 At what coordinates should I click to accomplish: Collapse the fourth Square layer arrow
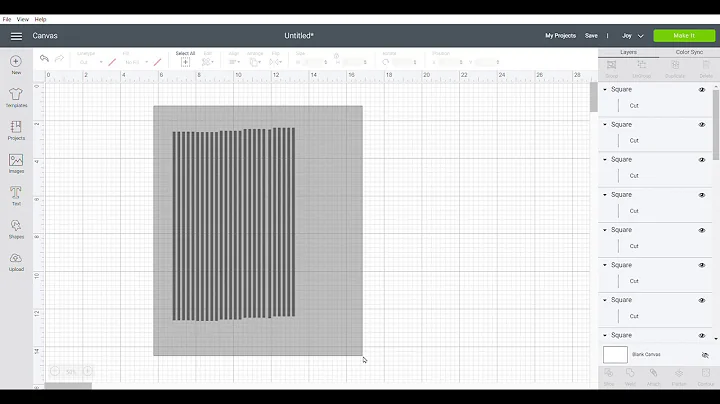tap(605, 195)
